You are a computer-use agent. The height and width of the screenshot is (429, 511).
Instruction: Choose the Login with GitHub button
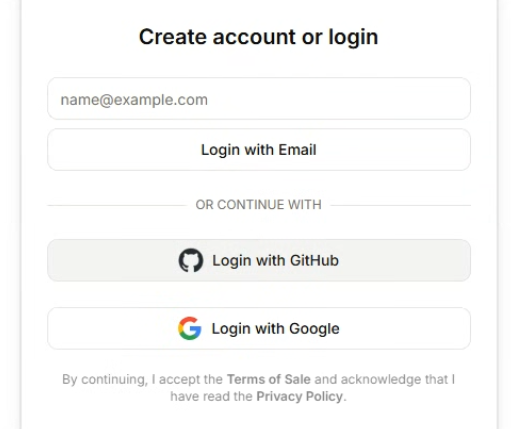coord(259,260)
